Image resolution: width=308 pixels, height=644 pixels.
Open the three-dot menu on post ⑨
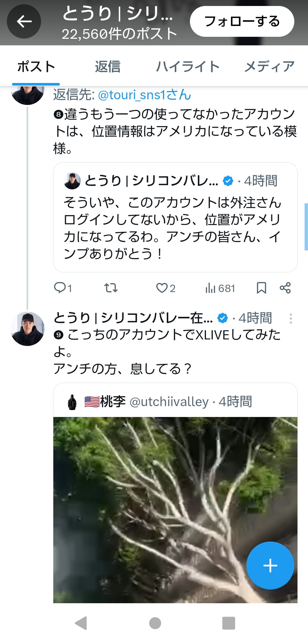[x=291, y=319]
